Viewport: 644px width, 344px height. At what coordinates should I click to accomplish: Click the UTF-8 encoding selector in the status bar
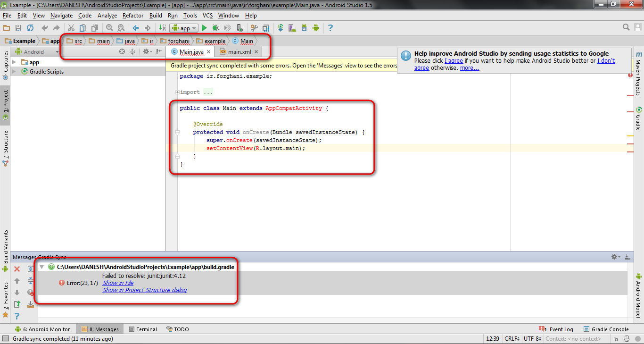point(532,339)
